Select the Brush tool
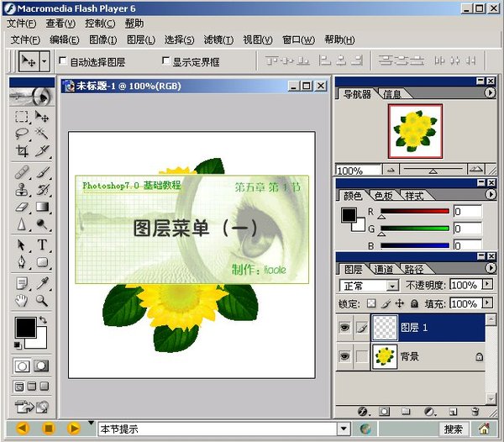The image size is (504, 442). click(42, 172)
